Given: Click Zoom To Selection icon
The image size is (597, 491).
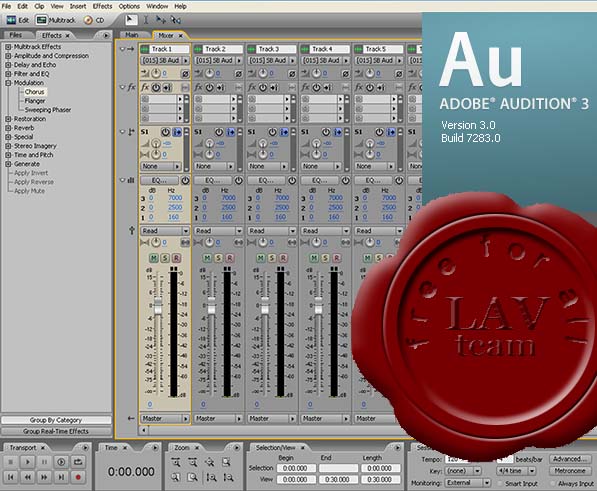Looking at the screenshot, I should pyautogui.click(x=227, y=462).
